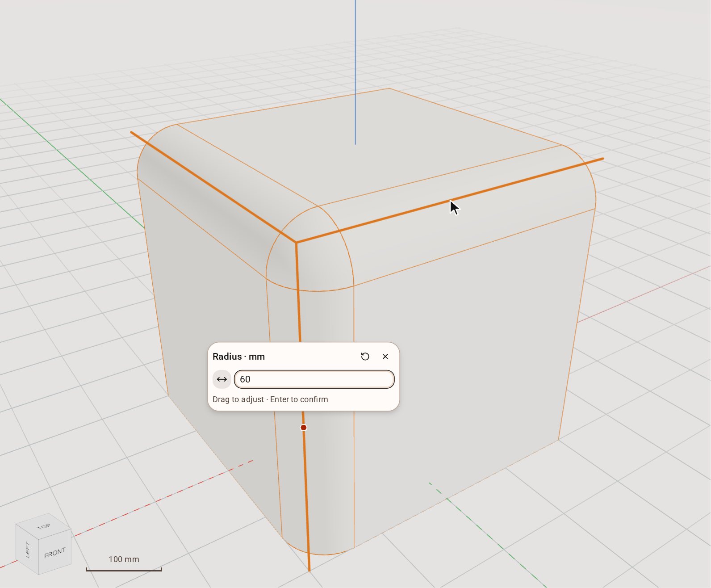The width and height of the screenshot is (711, 588).
Task: Click the horizontal drag-adjust arrows icon
Action: [x=222, y=379]
